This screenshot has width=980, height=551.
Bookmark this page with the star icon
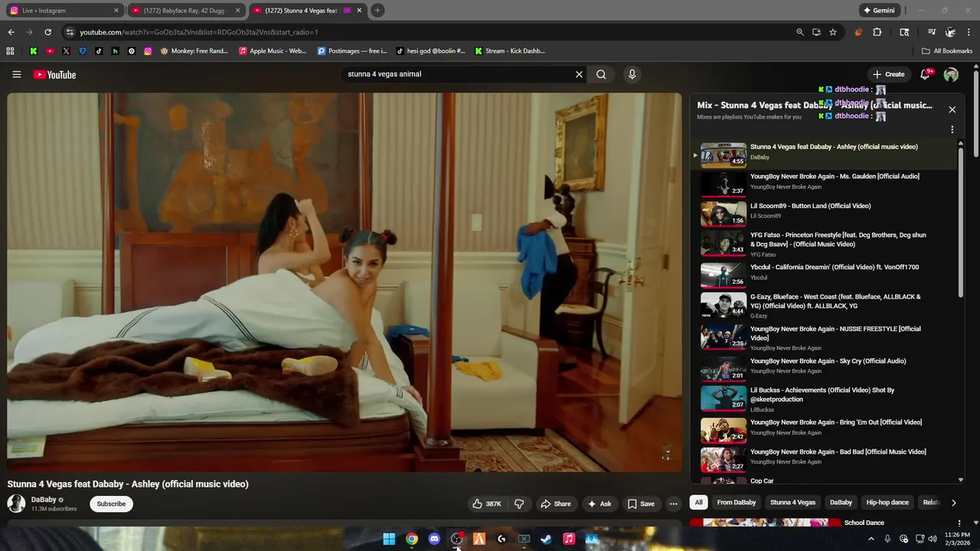pos(833,32)
